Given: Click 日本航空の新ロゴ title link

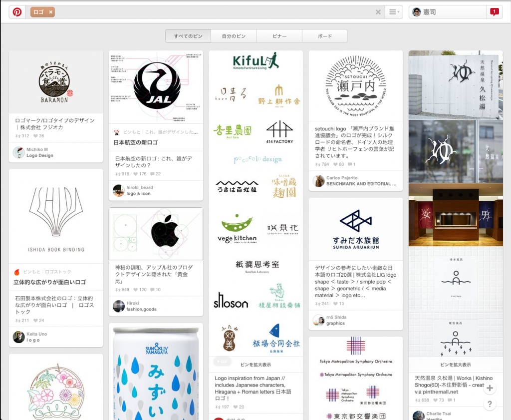Looking at the screenshot, I should pyautogui.click(x=136, y=142).
